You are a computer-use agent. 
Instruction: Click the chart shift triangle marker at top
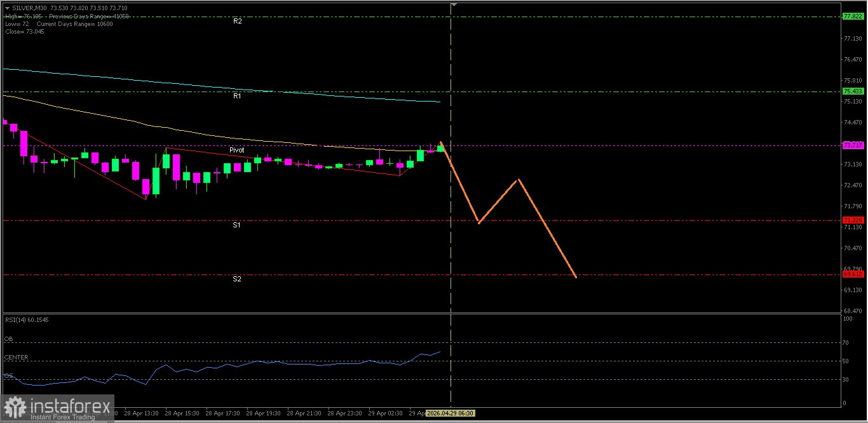453,5
